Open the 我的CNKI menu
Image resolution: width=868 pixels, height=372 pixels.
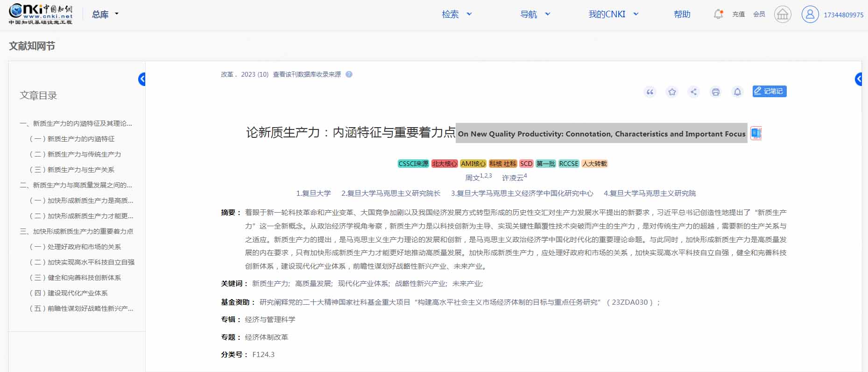(x=613, y=14)
